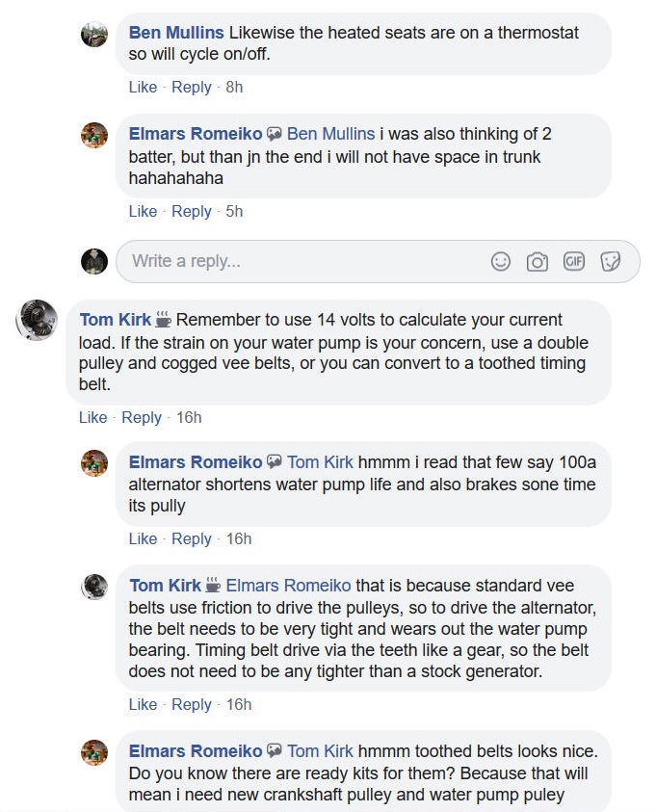Click the 8h timestamp on Ben's comment
The image size is (656, 812).
pyautogui.click(x=234, y=87)
